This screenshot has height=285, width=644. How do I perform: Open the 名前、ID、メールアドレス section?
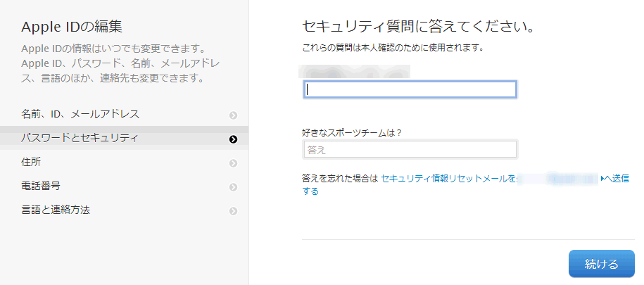tap(80, 114)
